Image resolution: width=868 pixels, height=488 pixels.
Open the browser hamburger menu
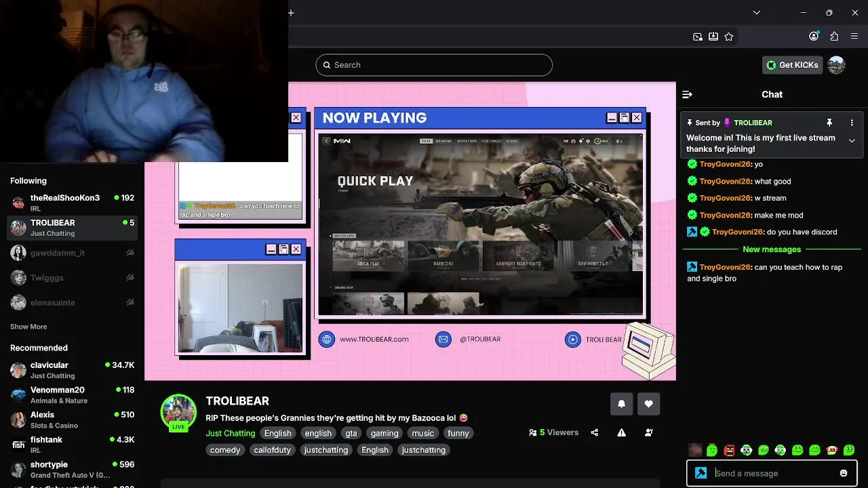(854, 37)
